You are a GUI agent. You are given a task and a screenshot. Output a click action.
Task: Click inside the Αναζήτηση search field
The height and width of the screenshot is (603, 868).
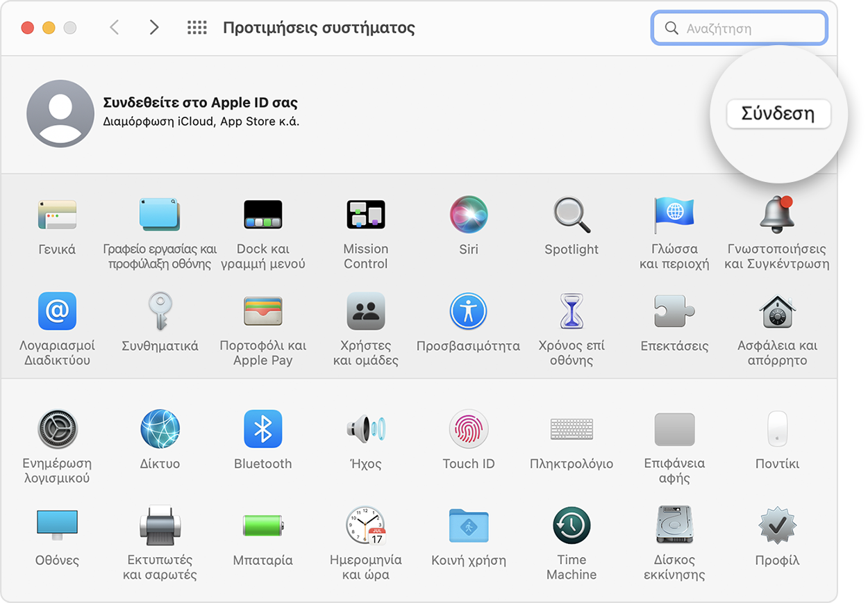coord(738,28)
